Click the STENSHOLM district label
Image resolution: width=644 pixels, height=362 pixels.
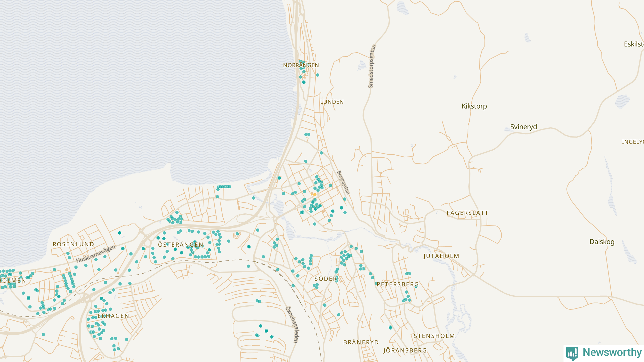click(434, 336)
